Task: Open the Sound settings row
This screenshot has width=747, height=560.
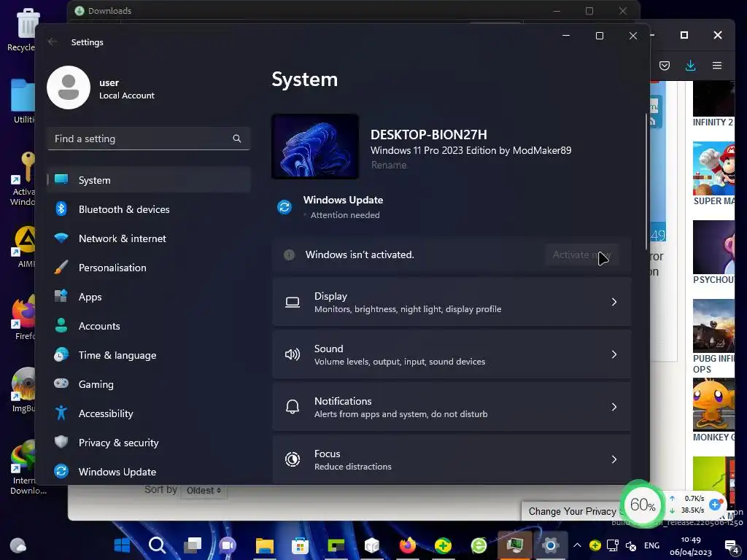Action: 452,354
